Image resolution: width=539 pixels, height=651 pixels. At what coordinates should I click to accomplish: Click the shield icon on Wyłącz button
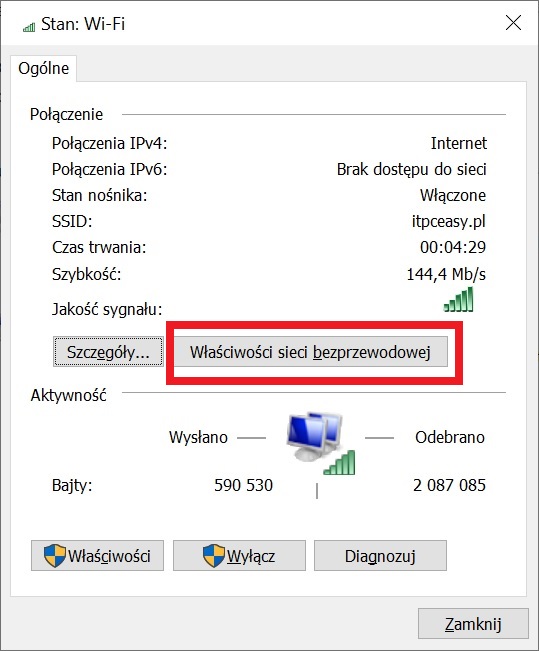[x=213, y=556]
